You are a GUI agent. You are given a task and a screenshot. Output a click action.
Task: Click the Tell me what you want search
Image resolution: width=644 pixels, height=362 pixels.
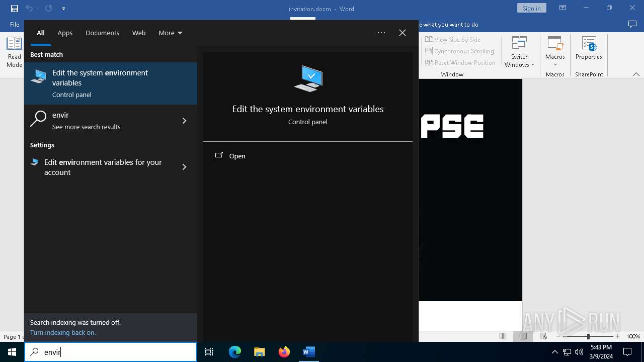point(449,24)
